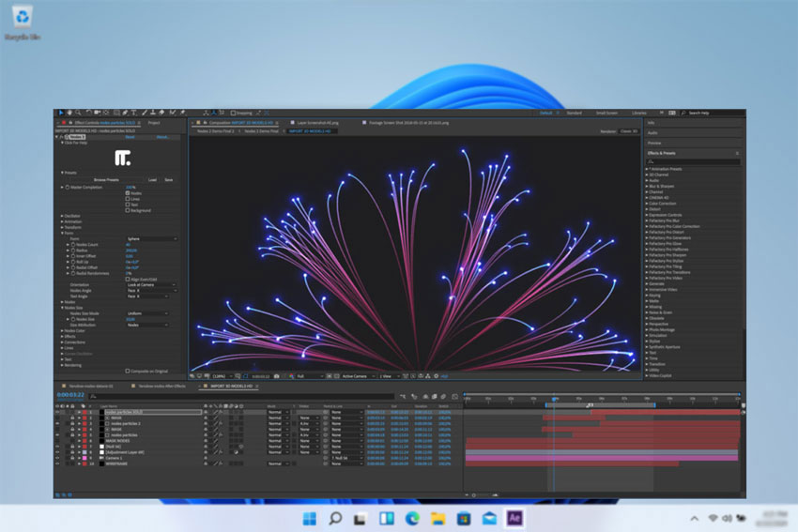Open Microsoft Edge from the taskbar

(x=412, y=518)
